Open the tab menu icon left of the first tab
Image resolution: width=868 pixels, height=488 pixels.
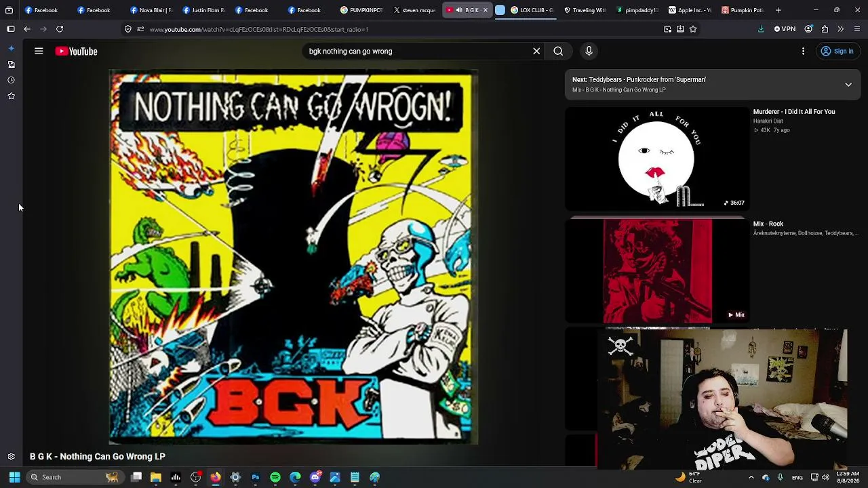click(x=9, y=10)
